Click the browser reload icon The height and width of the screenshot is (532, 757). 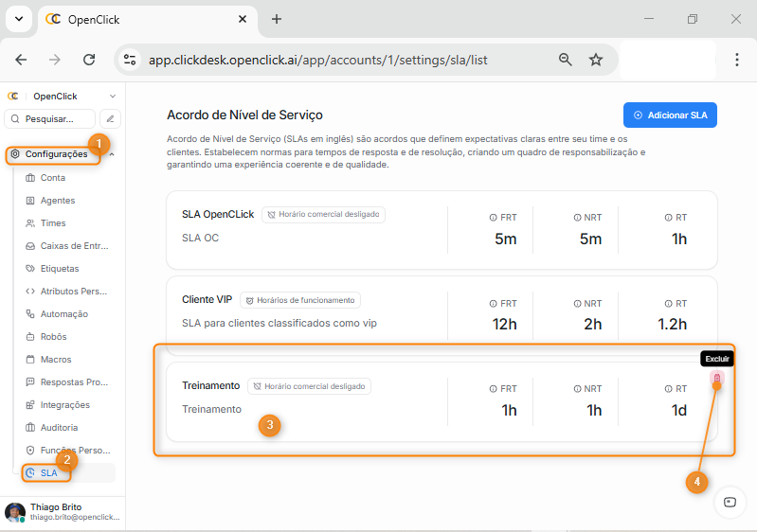(x=89, y=60)
